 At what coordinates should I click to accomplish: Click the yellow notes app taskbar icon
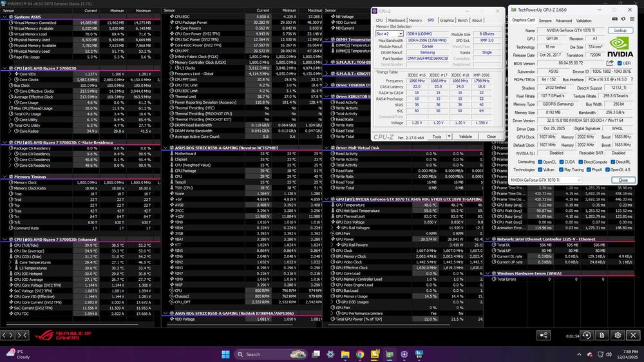(375, 354)
